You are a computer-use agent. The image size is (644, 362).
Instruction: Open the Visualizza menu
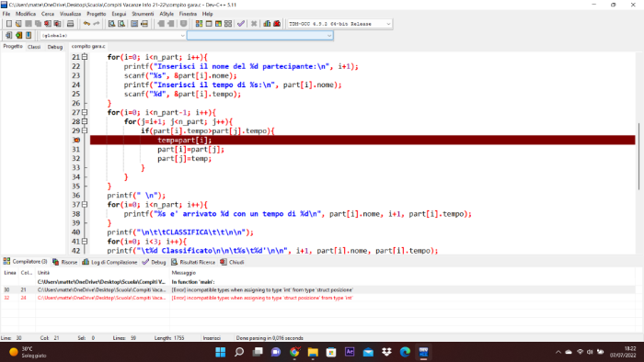(x=70, y=14)
